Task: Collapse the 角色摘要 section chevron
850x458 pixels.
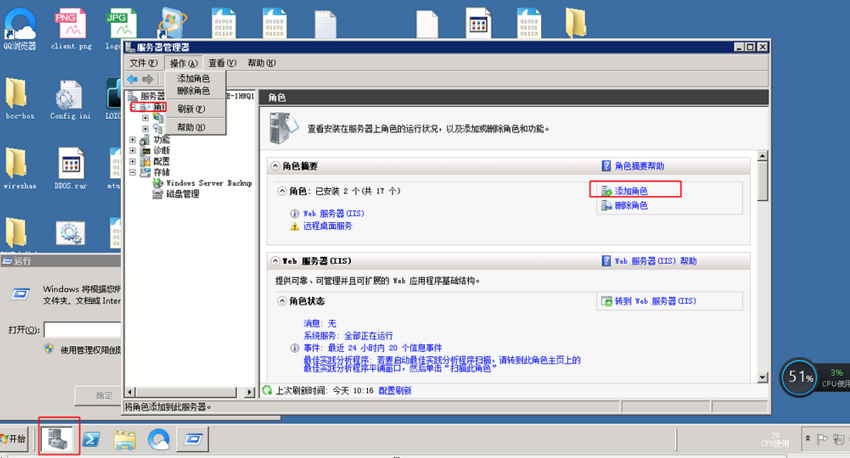Action: pos(275,166)
